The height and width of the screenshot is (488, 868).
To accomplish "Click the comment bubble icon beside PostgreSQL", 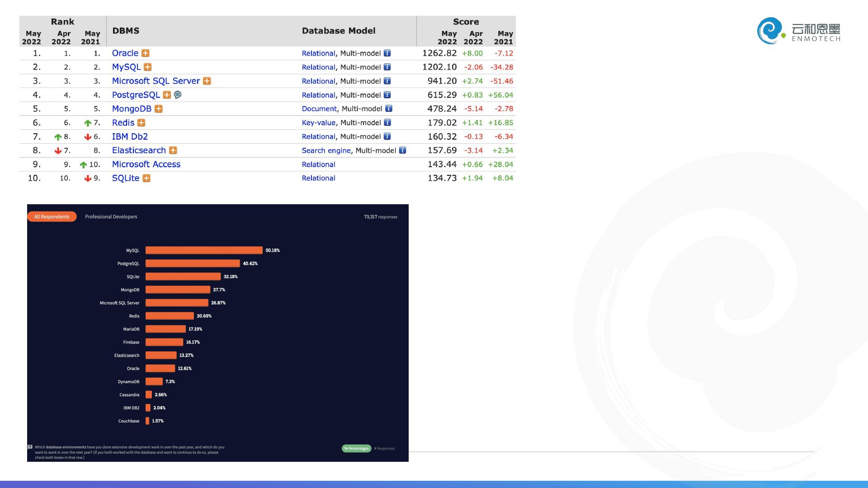I will tap(178, 95).
